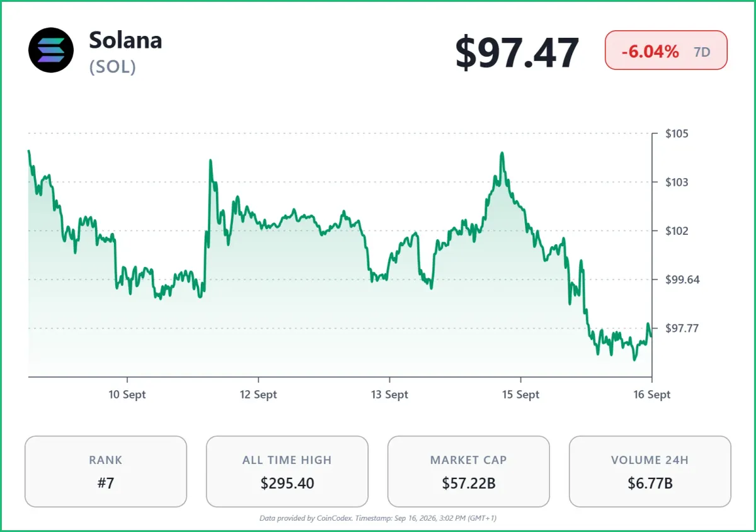Click the $105 price axis label
This screenshot has width=756, height=532.
click(677, 133)
